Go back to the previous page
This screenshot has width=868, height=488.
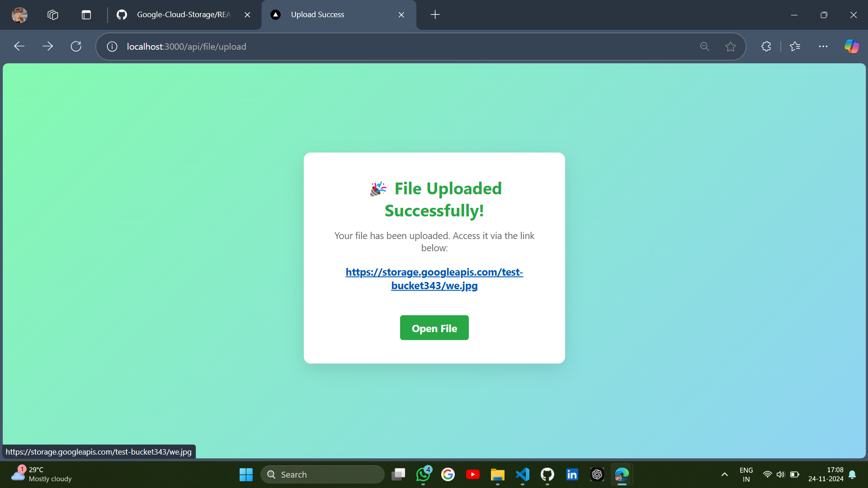[19, 47]
